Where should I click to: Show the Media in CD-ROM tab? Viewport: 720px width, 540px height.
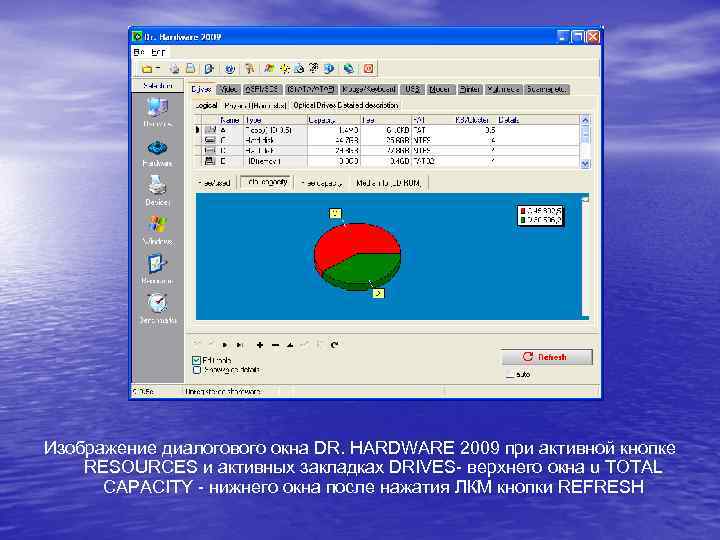click(389, 183)
